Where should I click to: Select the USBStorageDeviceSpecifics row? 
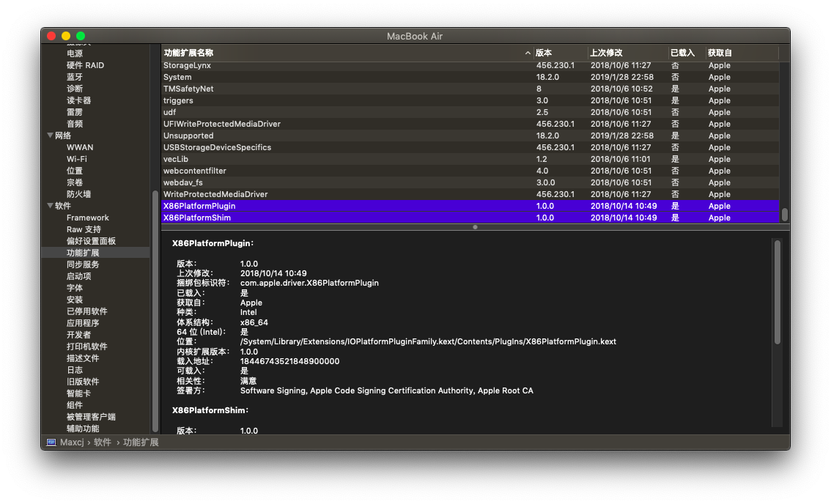pyautogui.click(x=470, y=147)
